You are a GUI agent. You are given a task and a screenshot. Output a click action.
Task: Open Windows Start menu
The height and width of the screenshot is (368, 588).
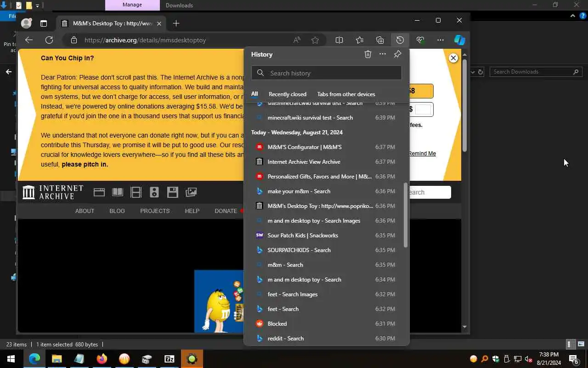pyautogui.click(x=11, y=359)
